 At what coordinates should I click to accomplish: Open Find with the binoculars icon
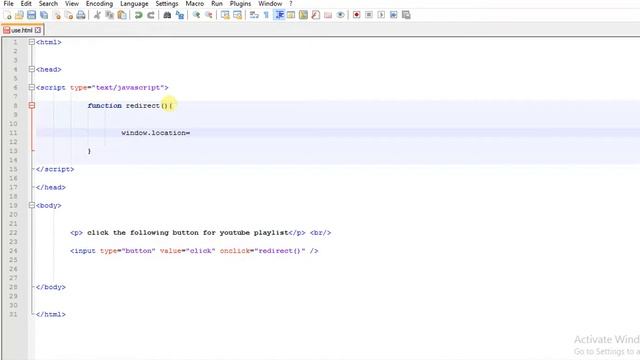167,15
